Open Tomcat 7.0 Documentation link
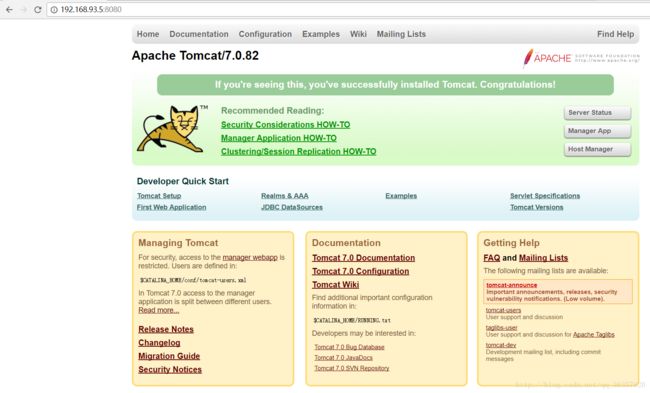 coord(364,258)
